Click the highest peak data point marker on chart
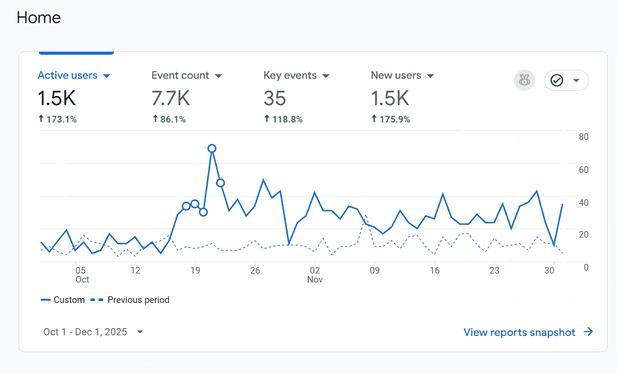 click(x=212, y=148)
